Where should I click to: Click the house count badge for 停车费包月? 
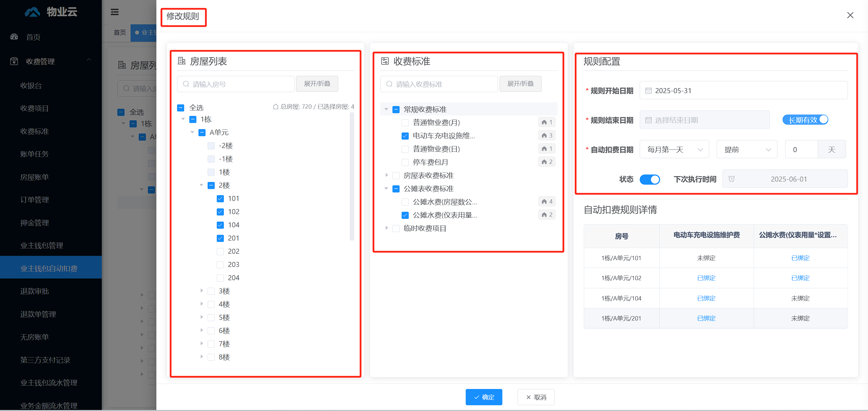547,162
